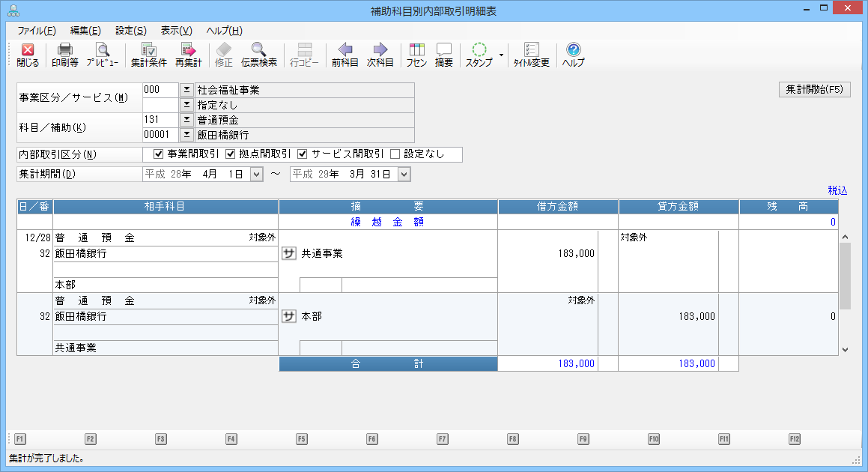The width and height of the screenshot is (868, 472).
Task: Open the フセン sticky note tool
Action: (x=416, y=55)
